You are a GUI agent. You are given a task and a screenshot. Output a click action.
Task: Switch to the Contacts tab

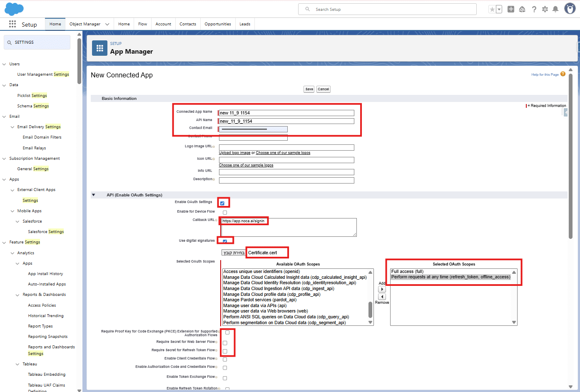[188, 24]
